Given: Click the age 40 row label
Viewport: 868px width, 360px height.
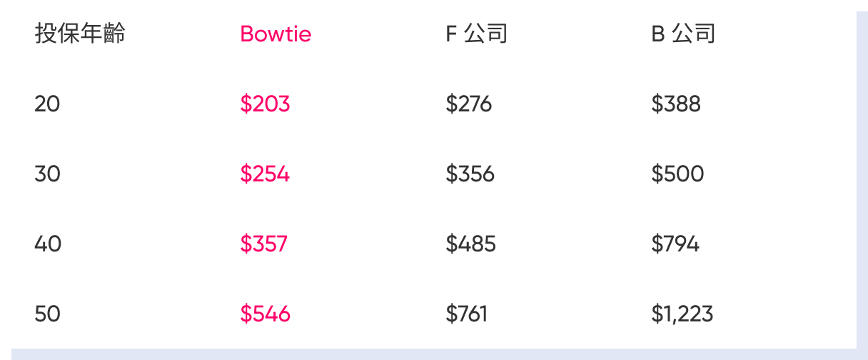Looking at the screenshot, I should coord(48,244).
